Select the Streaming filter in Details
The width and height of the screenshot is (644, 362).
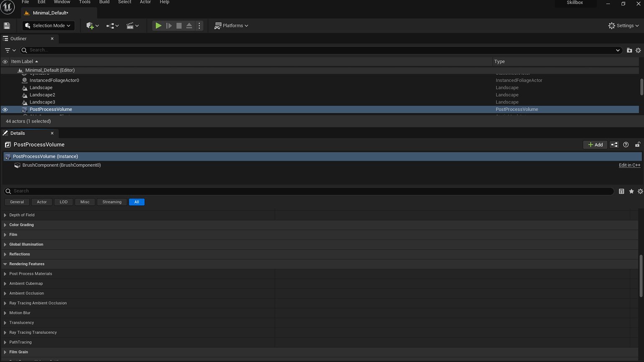[x=112, y=202]
